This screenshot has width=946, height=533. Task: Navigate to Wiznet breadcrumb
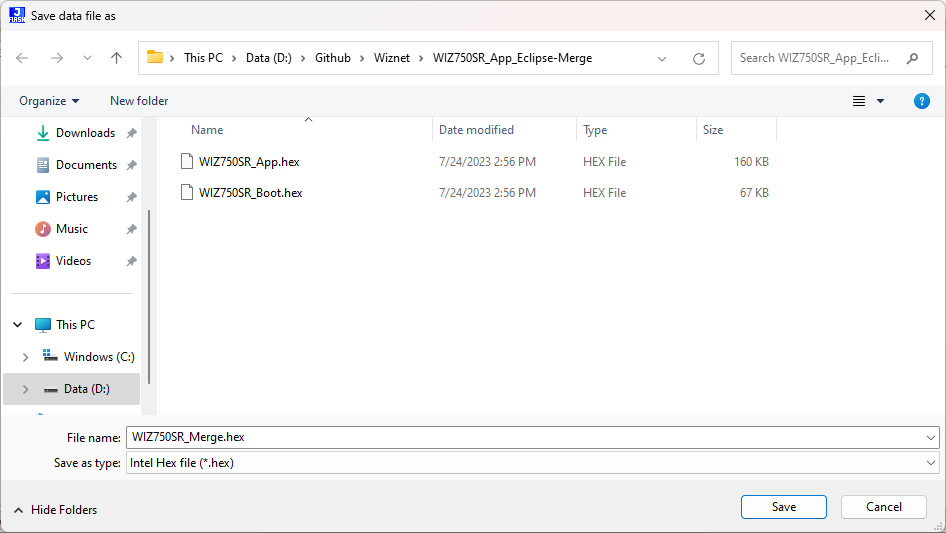(392, 58)
